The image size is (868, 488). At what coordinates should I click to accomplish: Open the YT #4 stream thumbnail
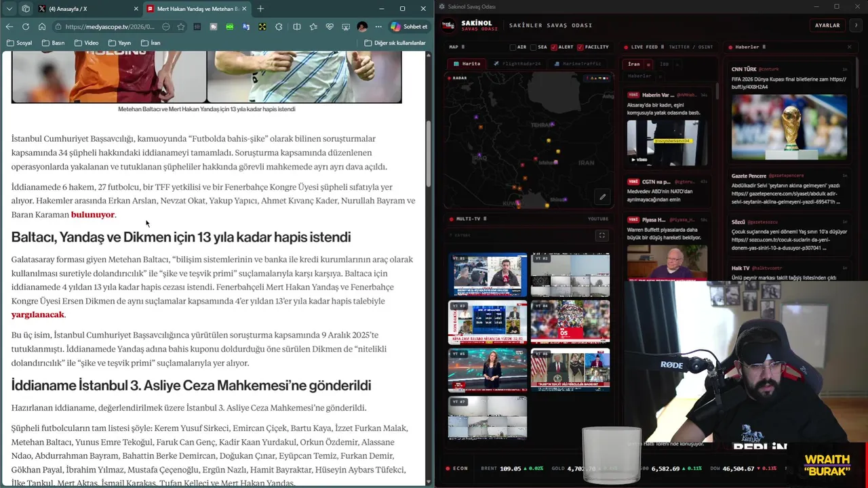(x=570, y=323)
